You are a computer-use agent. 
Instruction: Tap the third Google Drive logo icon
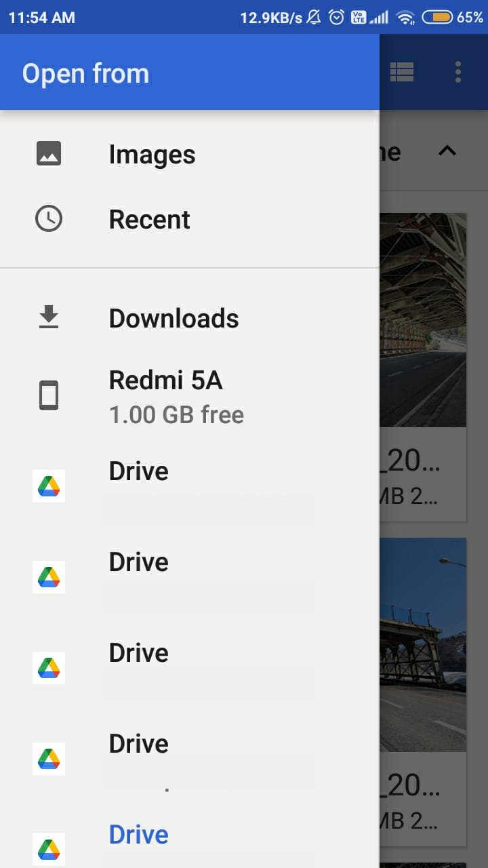(49, 668)
